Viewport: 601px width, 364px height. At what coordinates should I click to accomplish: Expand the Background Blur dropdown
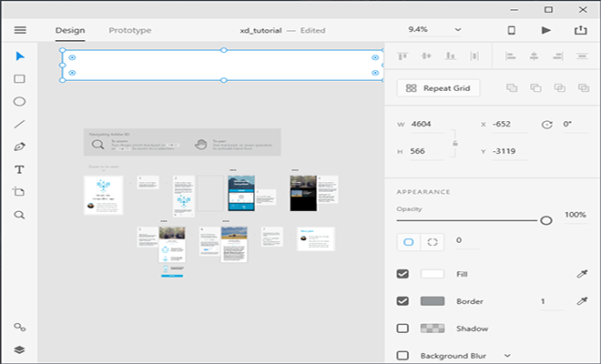tap(507, 355)
